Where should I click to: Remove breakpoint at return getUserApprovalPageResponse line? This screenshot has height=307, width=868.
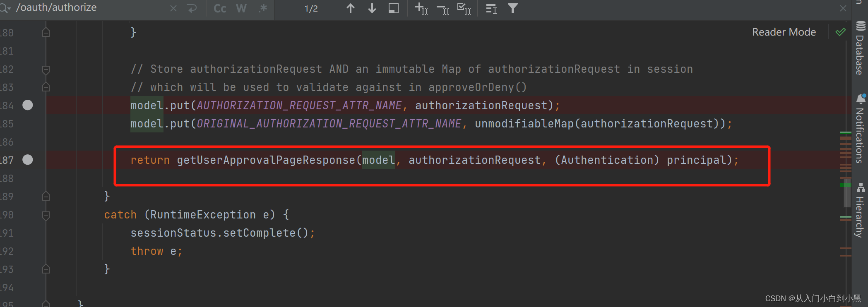[x=28, y=160]
